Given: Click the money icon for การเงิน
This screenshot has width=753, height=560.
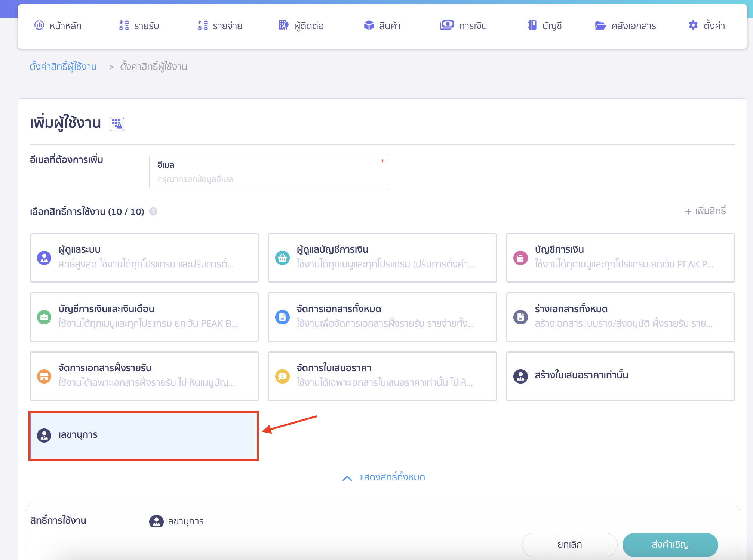Looking at the screenshot, I should [x=446, y=25].
